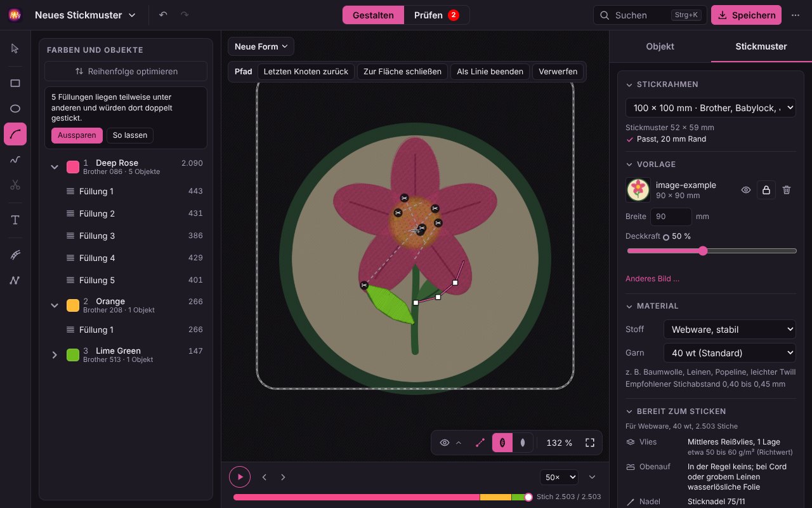Click the Speichern button
Image resolution: width=812 pixels, height=508 pixels.
click(746, 15)
